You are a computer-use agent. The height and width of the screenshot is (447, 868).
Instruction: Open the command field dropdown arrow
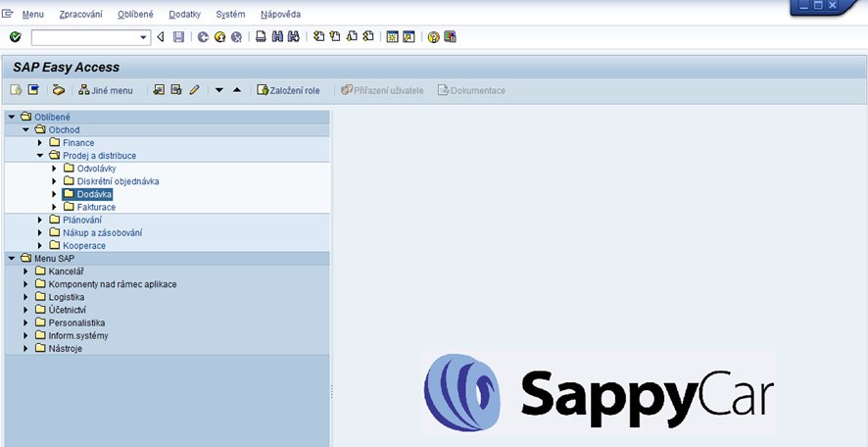pyautogui.click(x=143, y=37)
